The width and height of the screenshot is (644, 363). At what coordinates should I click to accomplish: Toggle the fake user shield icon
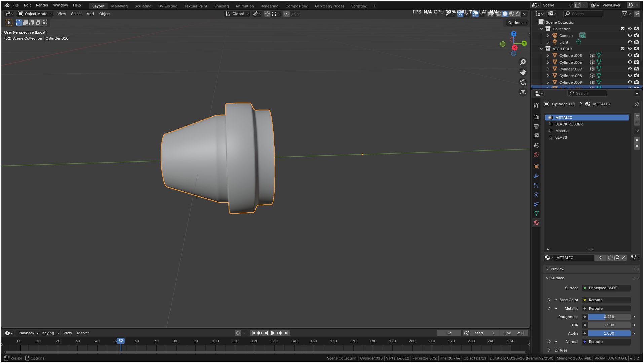[x=610, y=258]
